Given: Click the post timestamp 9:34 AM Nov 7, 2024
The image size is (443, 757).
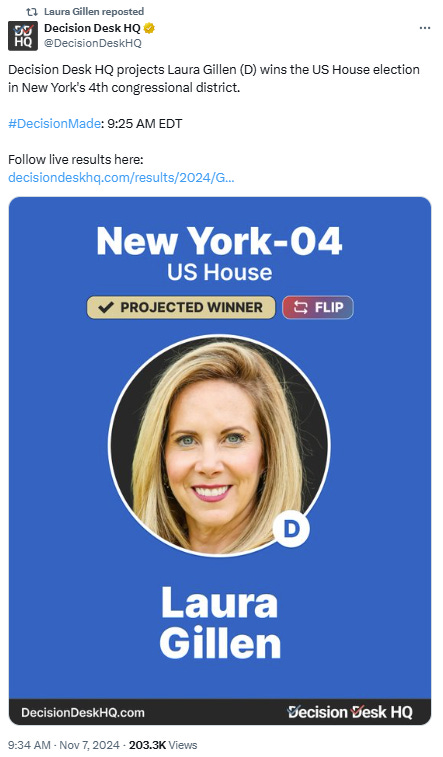Looking at the screenshot, I should tap(64, 745).
